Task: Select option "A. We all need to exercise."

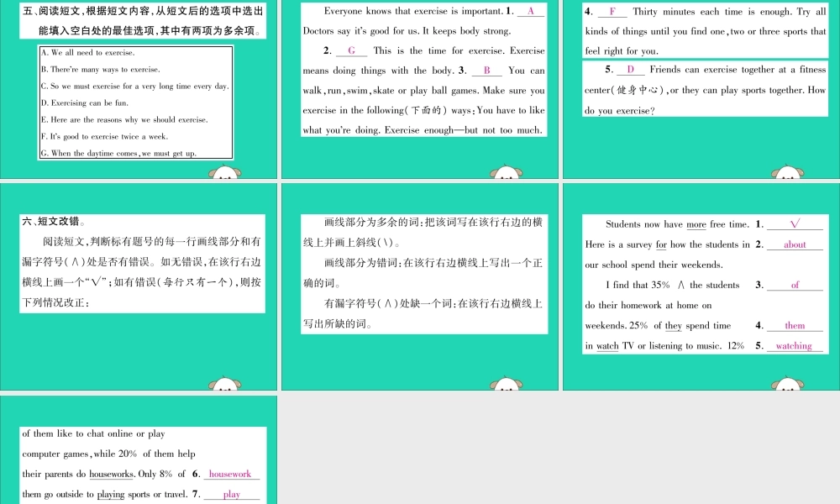Action: coord(88,52)
